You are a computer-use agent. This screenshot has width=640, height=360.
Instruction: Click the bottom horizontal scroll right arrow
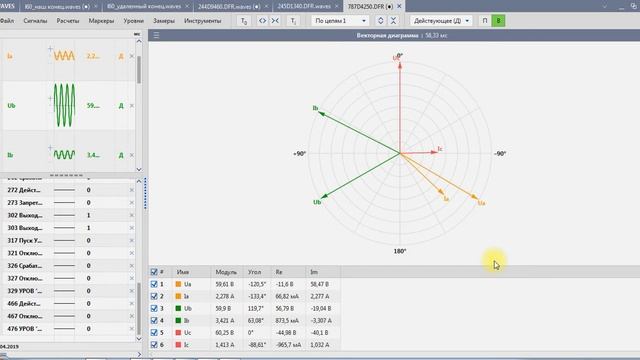coord(139,354)
